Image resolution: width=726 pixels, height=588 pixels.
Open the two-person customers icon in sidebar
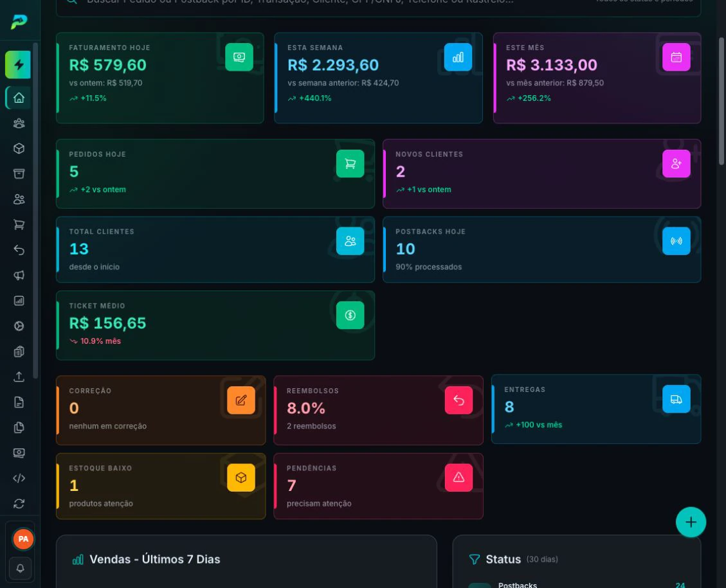tap(19, 199)
